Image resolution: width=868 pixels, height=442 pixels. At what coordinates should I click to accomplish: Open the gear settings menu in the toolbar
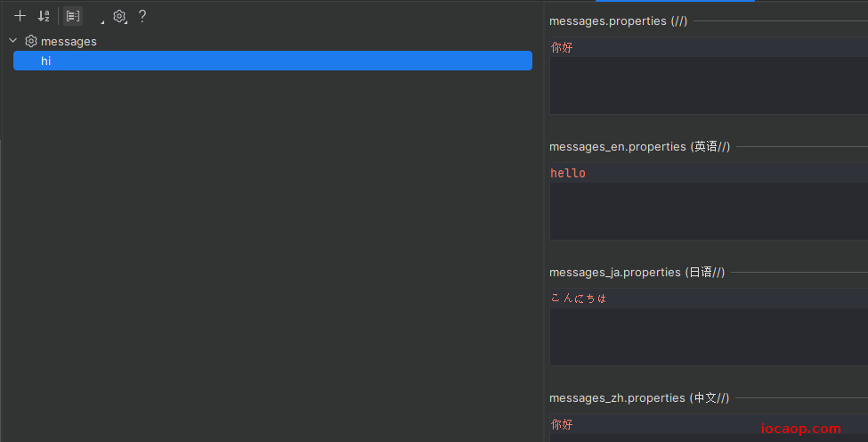click(119, 16)
